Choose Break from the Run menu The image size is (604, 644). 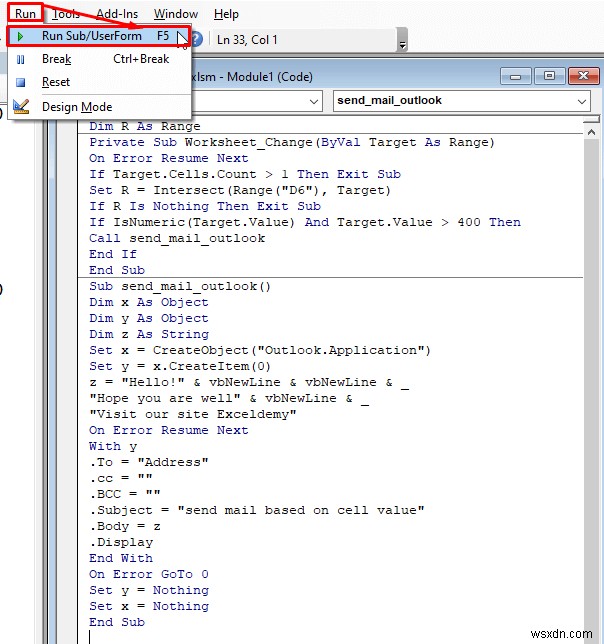click(x=99, y=59)
